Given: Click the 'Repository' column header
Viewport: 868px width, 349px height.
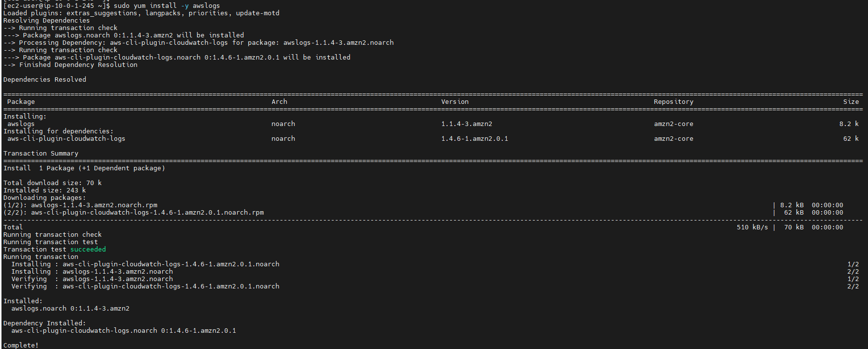Looking at the screenshot, I should click(x=674, y=102).
